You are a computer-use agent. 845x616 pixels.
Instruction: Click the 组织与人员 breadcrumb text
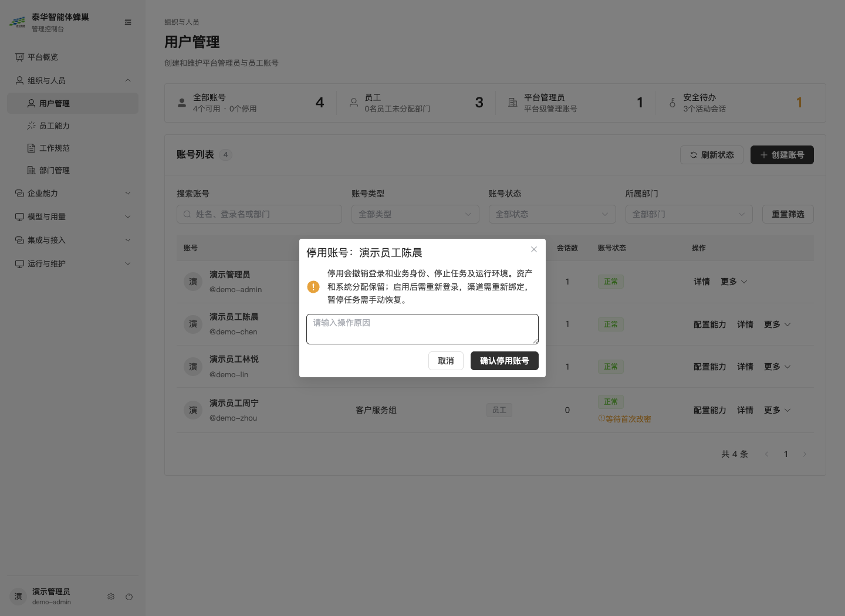coord(182,22)
